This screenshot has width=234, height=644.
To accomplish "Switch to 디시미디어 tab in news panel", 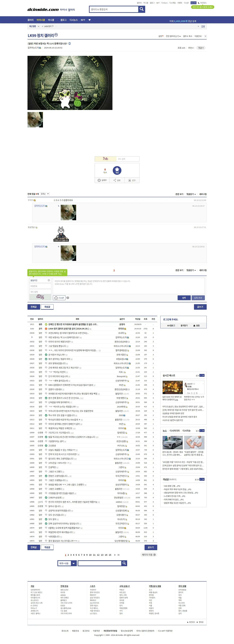I will click(x=175, y=431).
